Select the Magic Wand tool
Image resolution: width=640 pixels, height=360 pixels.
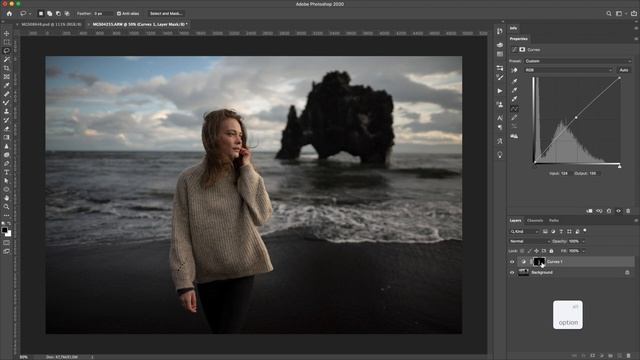point(7,60)
